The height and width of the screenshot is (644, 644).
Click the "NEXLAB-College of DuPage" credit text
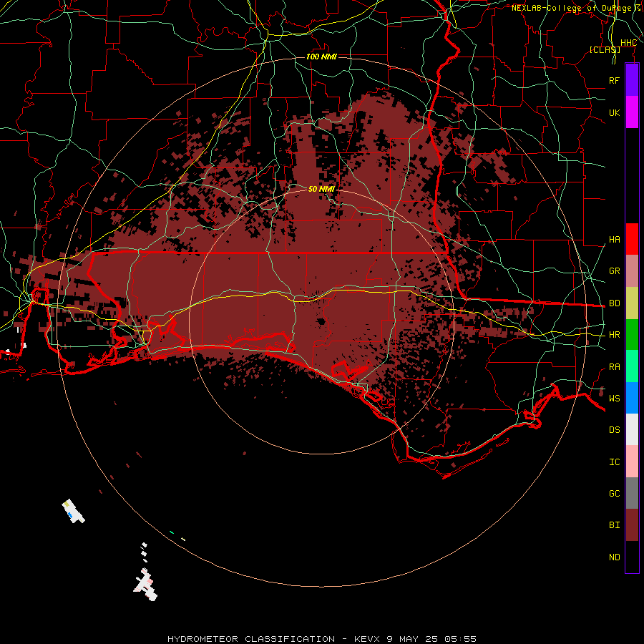[571, 8]
